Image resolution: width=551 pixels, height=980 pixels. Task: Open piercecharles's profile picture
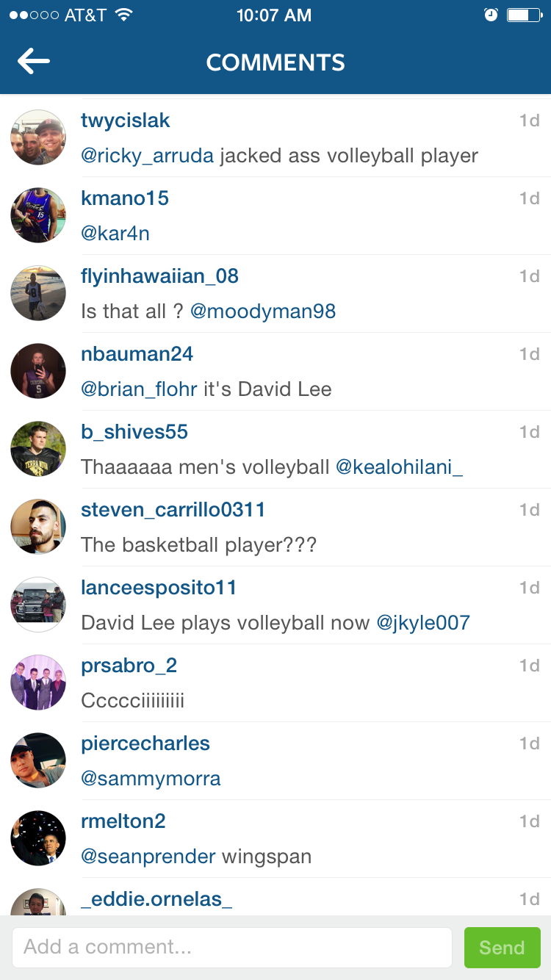click(38, 760)
